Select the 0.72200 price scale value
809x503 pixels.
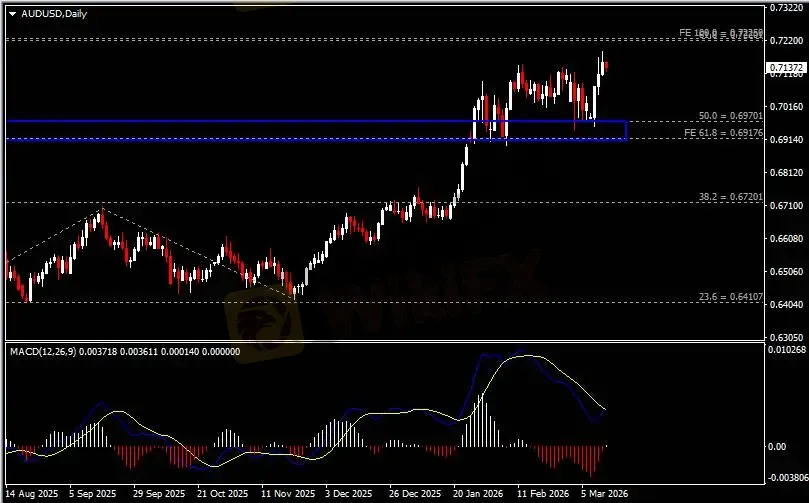coord(786,40)
